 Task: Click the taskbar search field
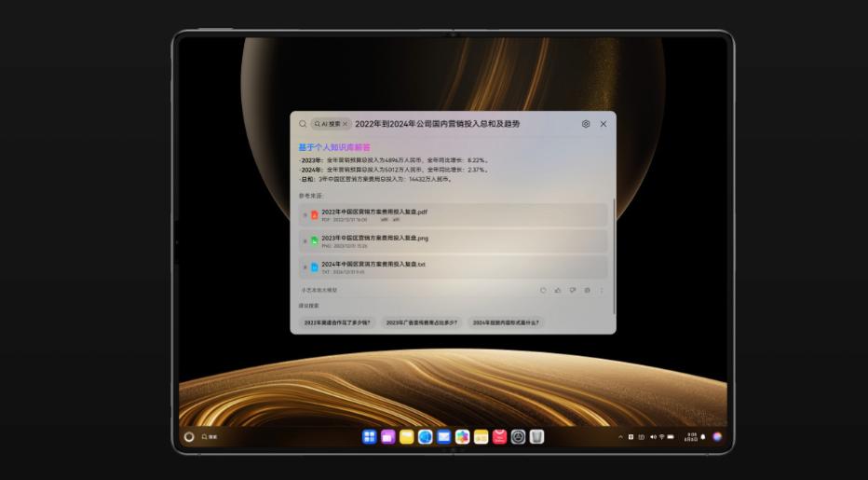[x=210, y=437]
